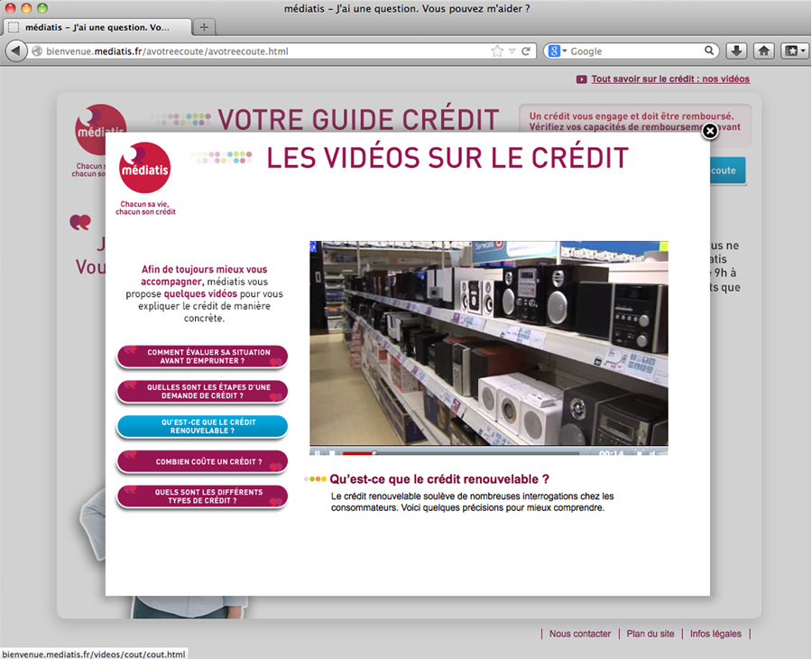
Task: Stop the video with the stop button
Action: tap(331, 452)
